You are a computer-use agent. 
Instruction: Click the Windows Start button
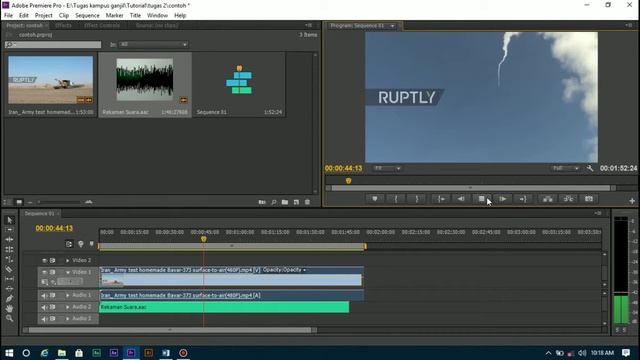point(9,353)
